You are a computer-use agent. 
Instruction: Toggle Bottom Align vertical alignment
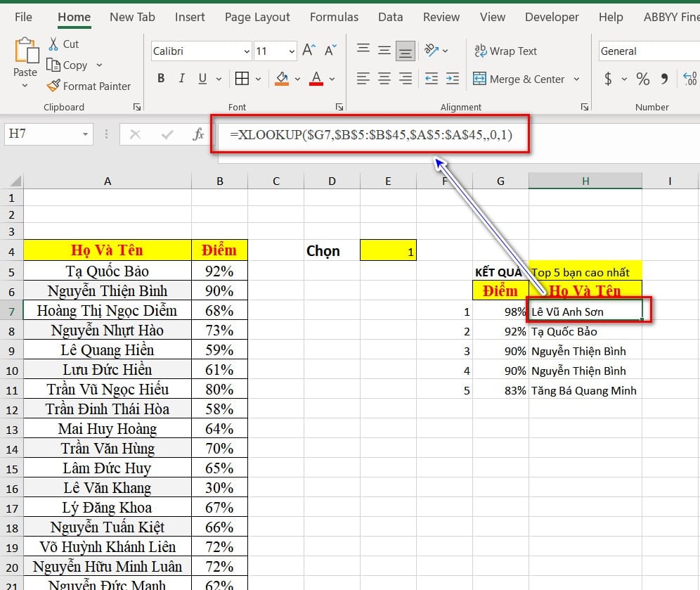click(x=406, y=50)
